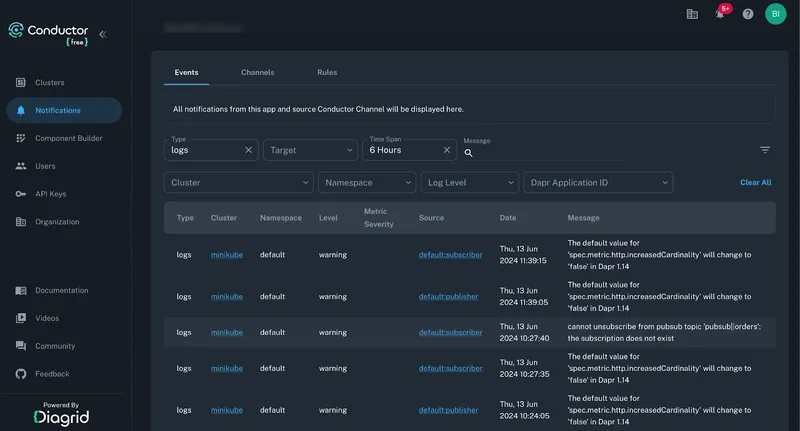800x431 pixels.
Task: Switch to the Rules tab
Action: click(x=327, y=73)
